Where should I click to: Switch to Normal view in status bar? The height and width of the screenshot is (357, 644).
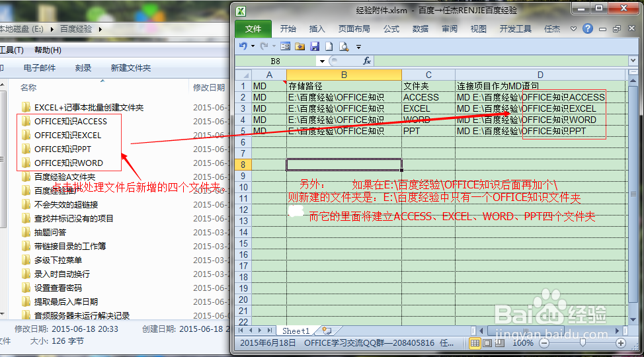(475, 343)
